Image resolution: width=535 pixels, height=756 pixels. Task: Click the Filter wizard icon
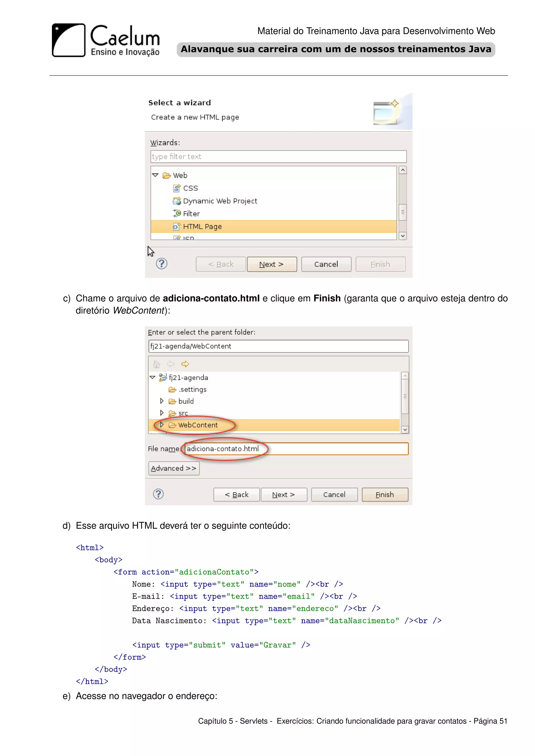(177, 213)
